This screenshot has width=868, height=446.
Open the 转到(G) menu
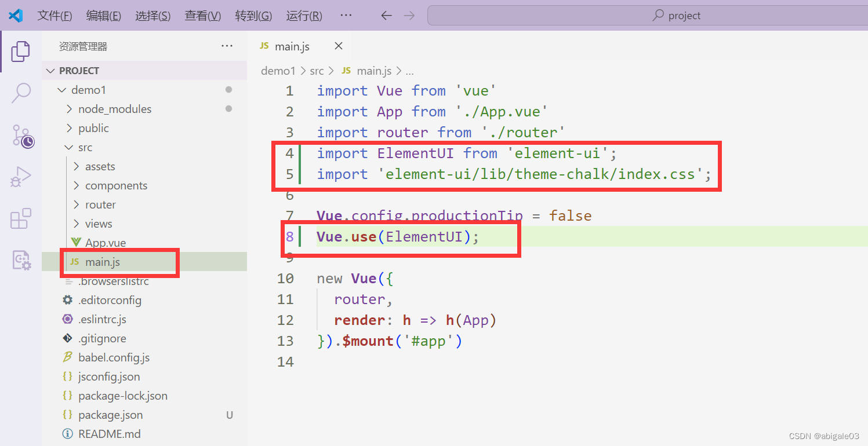(253, 16)
